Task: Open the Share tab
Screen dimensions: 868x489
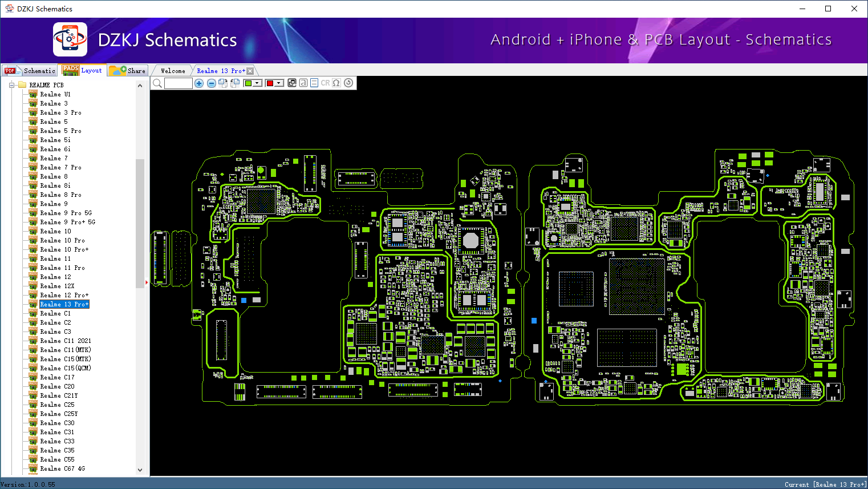Action: click(128, 71)
